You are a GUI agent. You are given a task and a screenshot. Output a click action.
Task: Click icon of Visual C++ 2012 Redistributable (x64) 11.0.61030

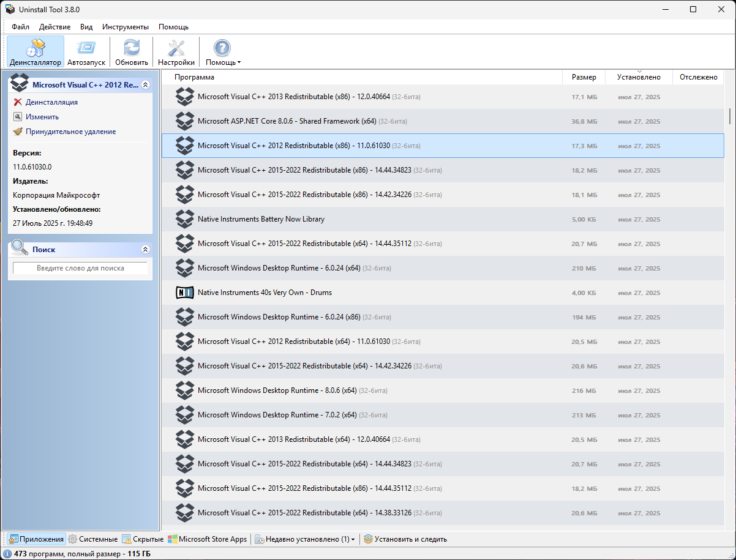(x=184, y=342)
